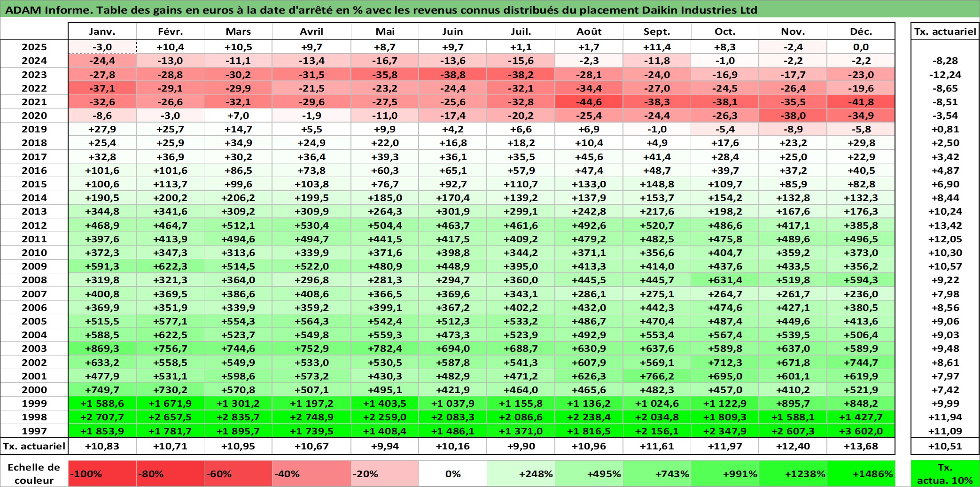
Task: Click the +13,42 actuarial rate for 2012
Action: pyautogui.click(x=945, y=225)
